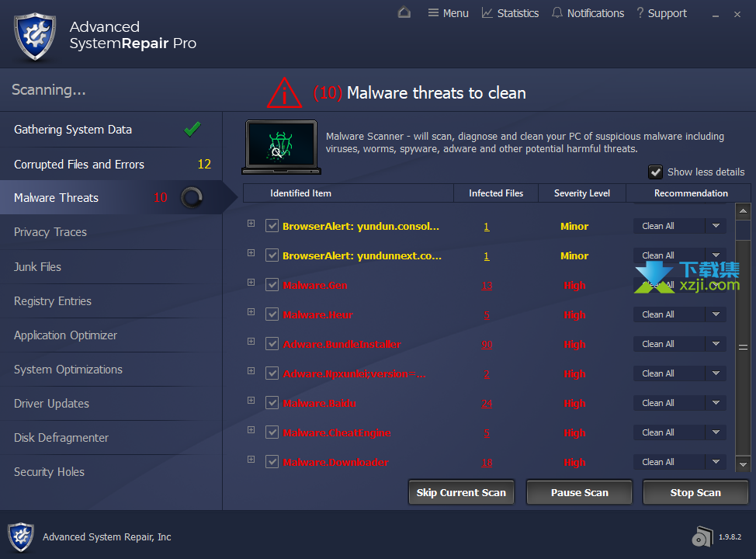Open Clean All dropdown for Adware.BundleInstaller

[716, 344]
